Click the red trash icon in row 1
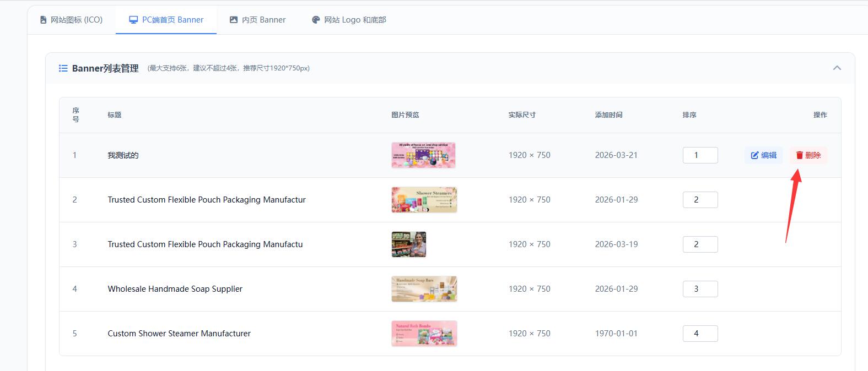This screenshot has width=868, height=371. [799, 155]
